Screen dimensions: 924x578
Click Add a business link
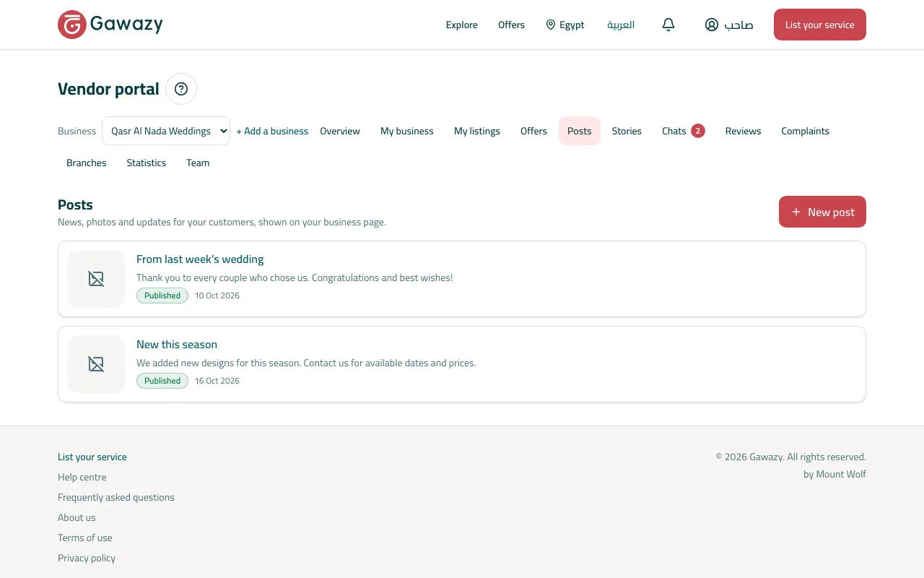pos(272,131)
